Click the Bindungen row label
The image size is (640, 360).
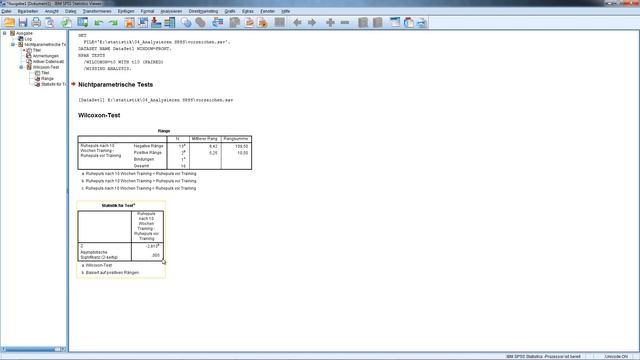[x=144, y=159]
